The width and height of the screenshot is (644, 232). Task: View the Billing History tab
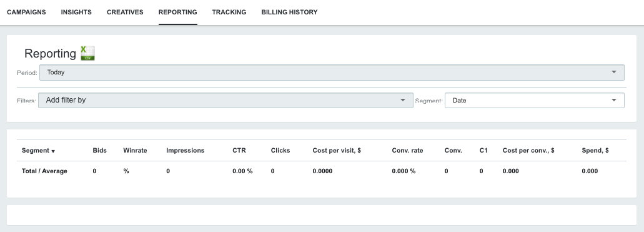[x=290, y=13]
